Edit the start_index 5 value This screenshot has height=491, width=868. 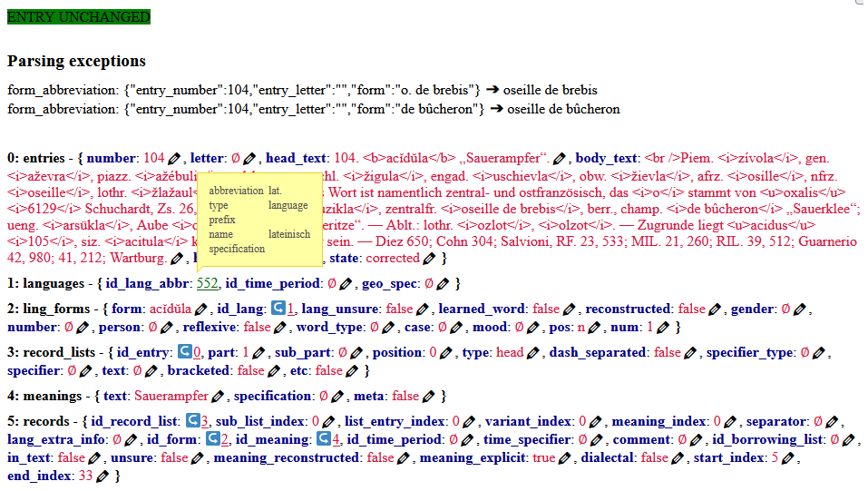(787, 458)
